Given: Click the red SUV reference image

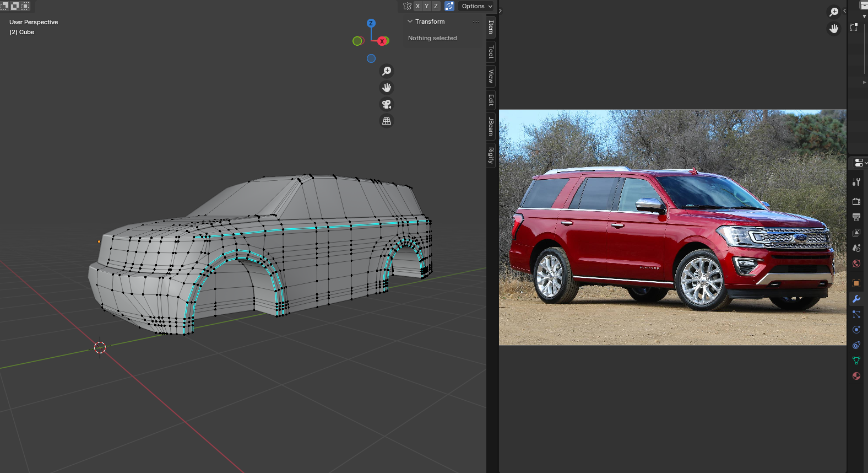Looking at the screenshot, I should click(672, 227).
